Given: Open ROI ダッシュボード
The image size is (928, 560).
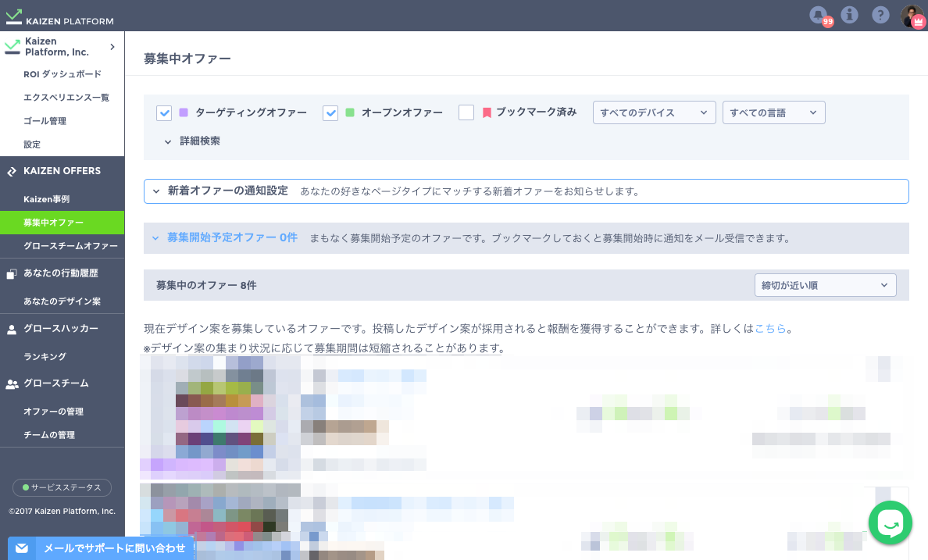Looking at the screenshot, I should click(x=62, y=74).
